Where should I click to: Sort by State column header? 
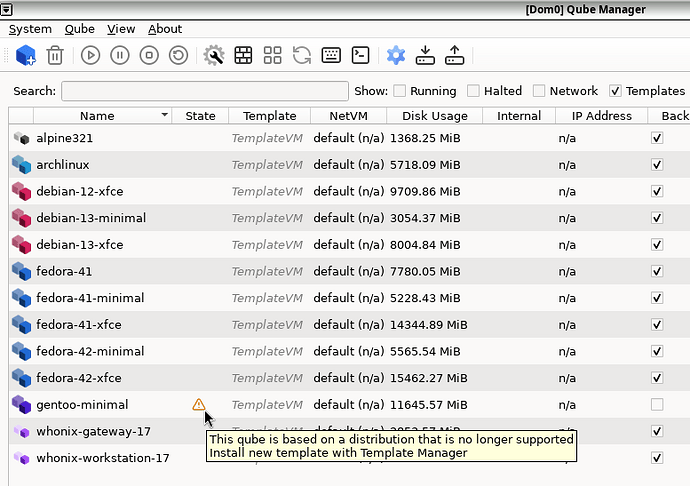(x=200, y=116)
